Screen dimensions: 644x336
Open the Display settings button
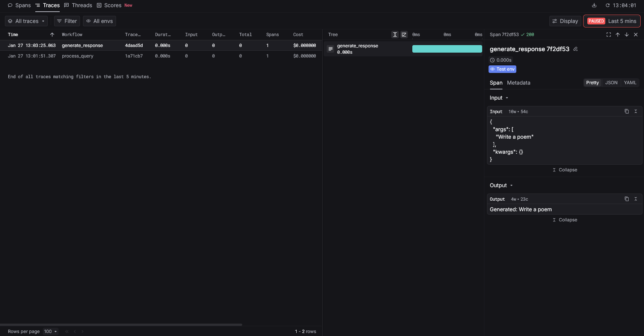(x=565, y=21)
